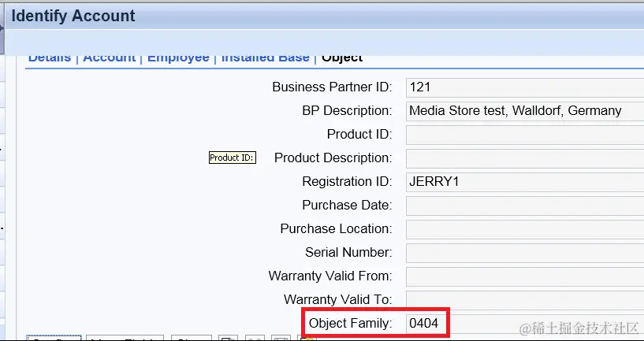Screen dimensions: 644x341
Task: Click the "Purchase Location:" label
Action: [x=336, y=228]
